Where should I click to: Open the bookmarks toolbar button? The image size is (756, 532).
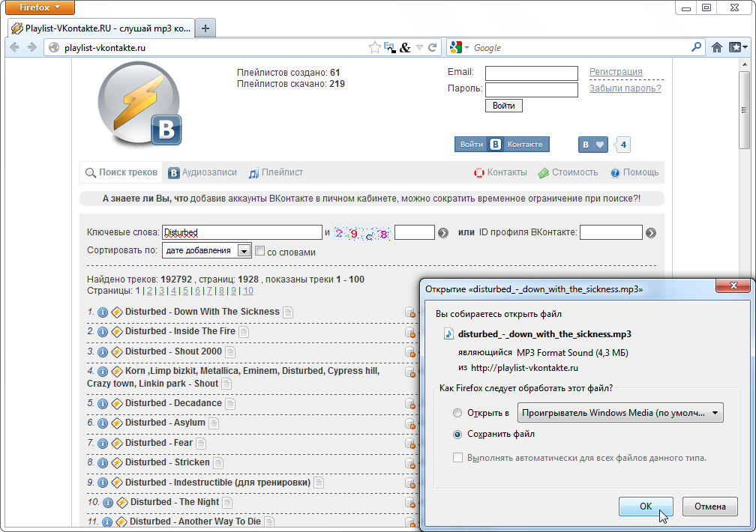pyautogui.click(x=738, y=47)
